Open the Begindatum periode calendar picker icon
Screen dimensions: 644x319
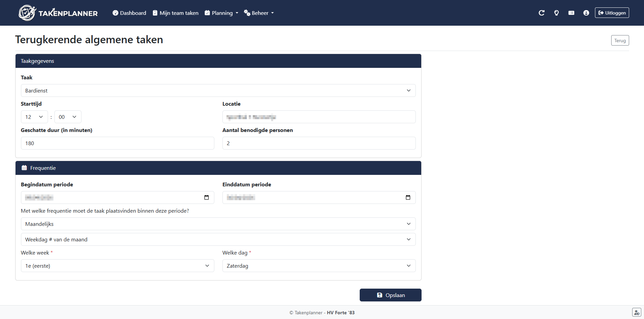(207, 197)
